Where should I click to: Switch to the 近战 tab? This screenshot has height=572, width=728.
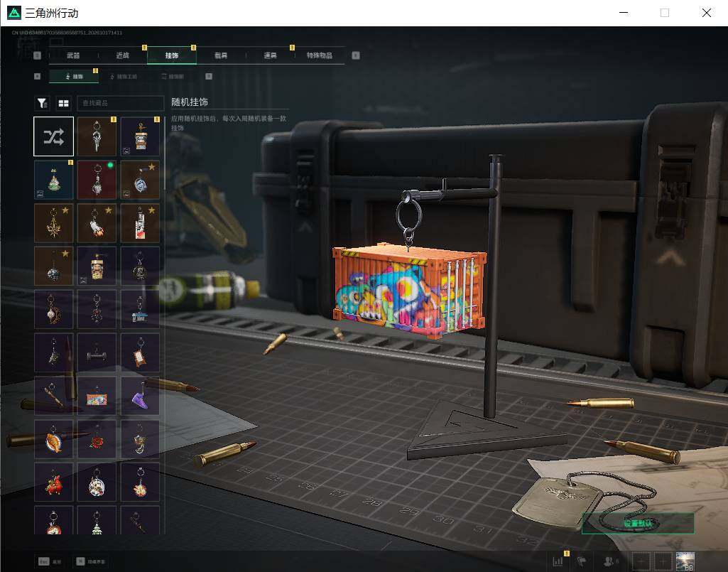[123, 55]
